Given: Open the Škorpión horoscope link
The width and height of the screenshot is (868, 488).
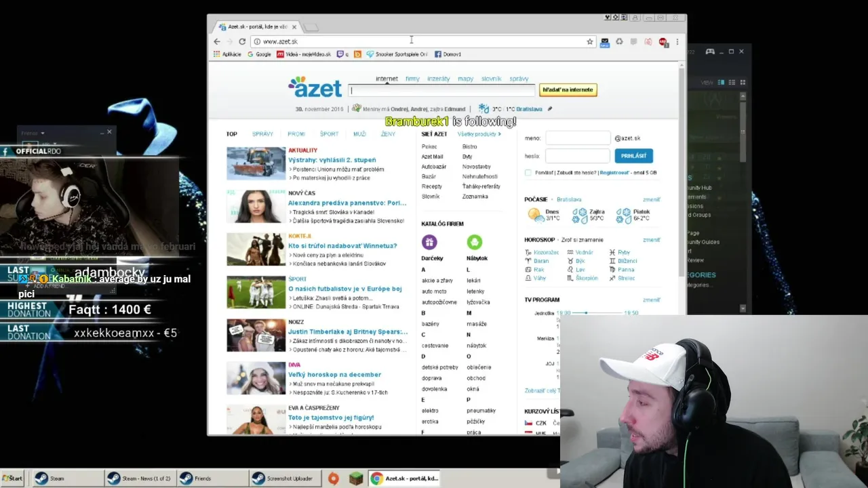Looking at the screenshot, I should point(587,278).
